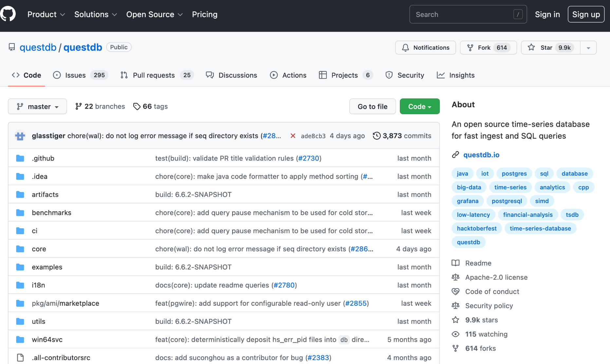
Task: Click the repository icon next to questdb
Action: click(x=12, y=47)
